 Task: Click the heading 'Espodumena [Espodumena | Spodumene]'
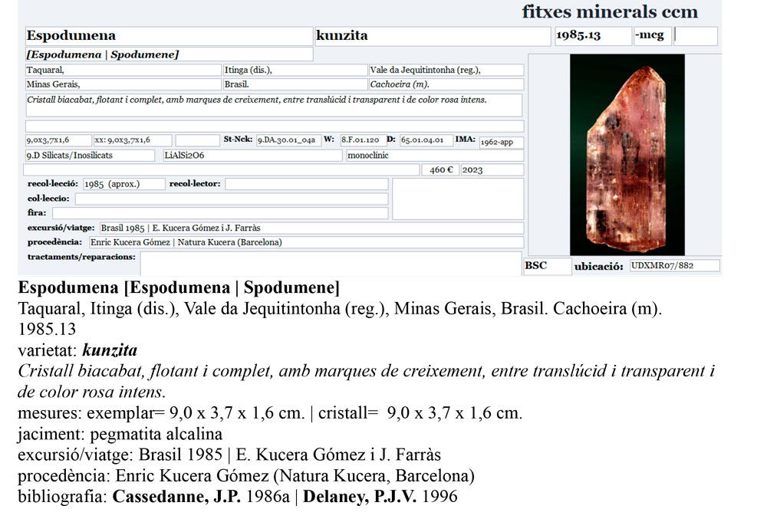179,287
